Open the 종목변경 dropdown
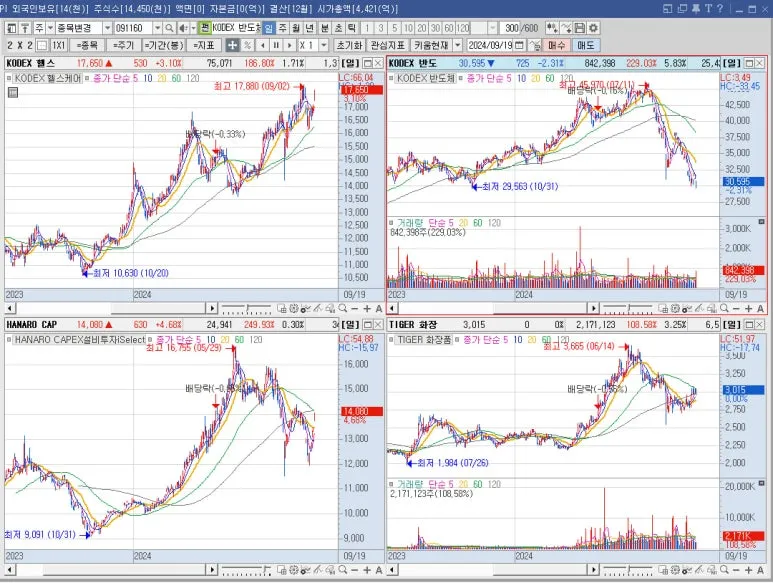This screenshot has height=583, width=773. click(x=107, y=28)
